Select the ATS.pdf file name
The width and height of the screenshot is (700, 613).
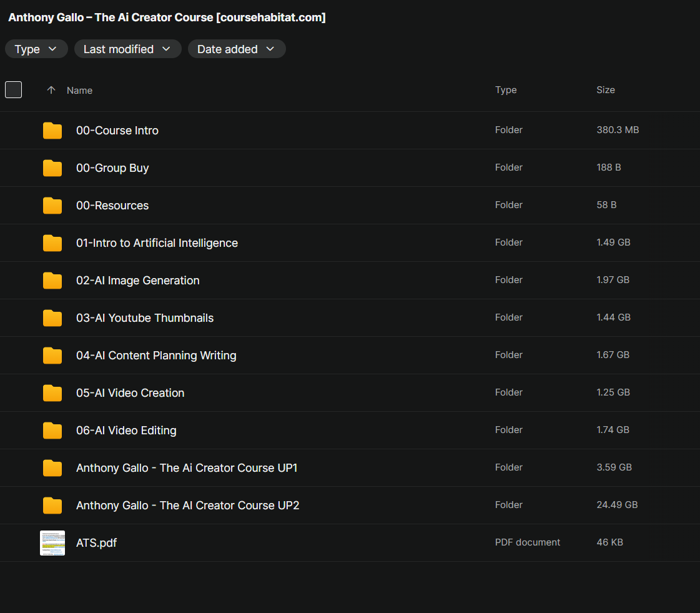96,543
